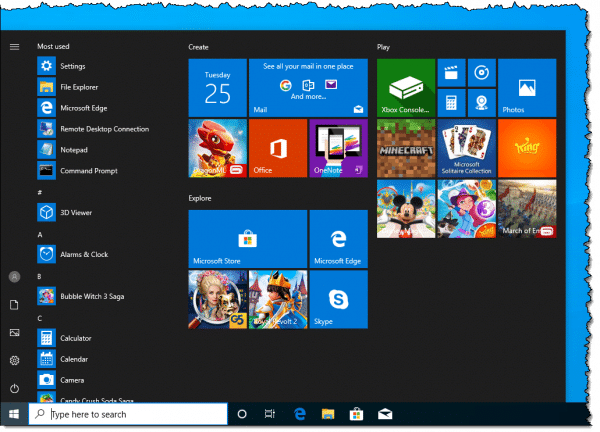Open the Mail tile

pyautogui.click(x=308, y=88)
